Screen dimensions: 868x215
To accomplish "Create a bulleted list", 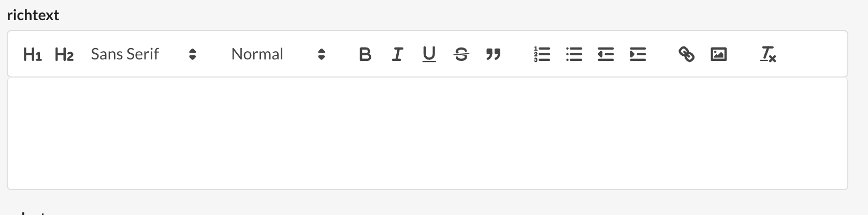I will coord(574,54).
